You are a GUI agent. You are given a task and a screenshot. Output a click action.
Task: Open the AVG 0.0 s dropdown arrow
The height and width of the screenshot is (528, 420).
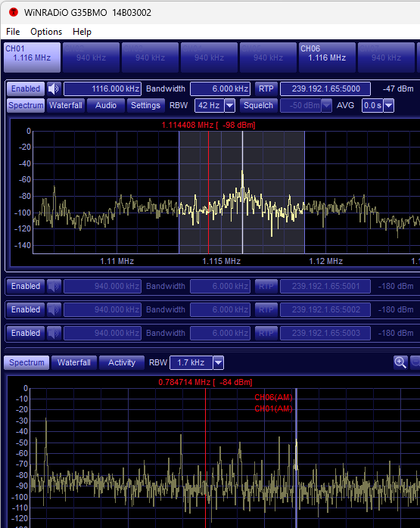tap(389, 106)
